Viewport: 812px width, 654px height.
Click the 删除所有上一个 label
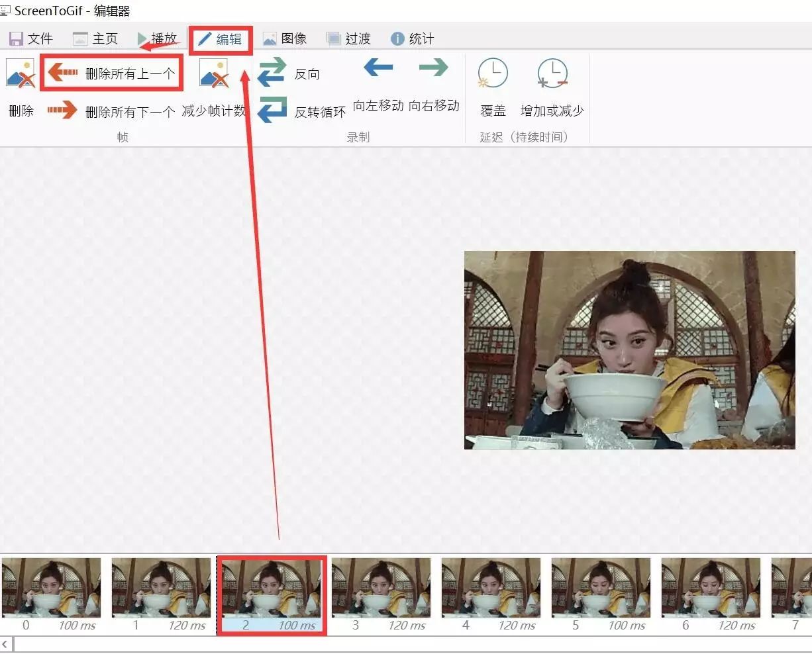[130, 73]
